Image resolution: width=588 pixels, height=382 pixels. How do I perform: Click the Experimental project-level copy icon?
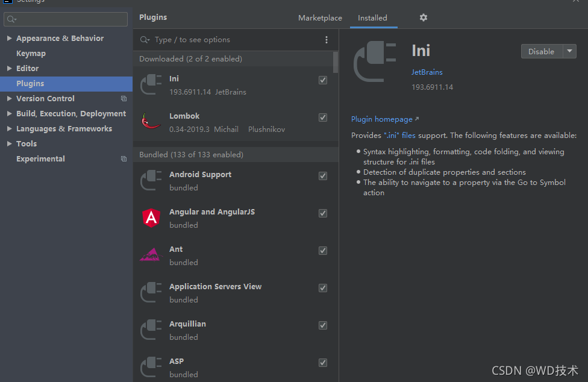[124, 159]
